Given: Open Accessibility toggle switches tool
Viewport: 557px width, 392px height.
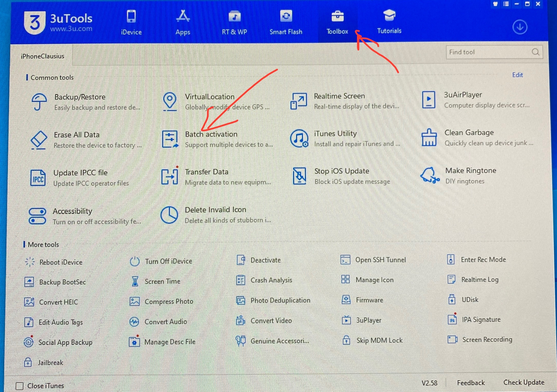Looking at the screenshot, I should pyautogui.click(x=38, y=216).
